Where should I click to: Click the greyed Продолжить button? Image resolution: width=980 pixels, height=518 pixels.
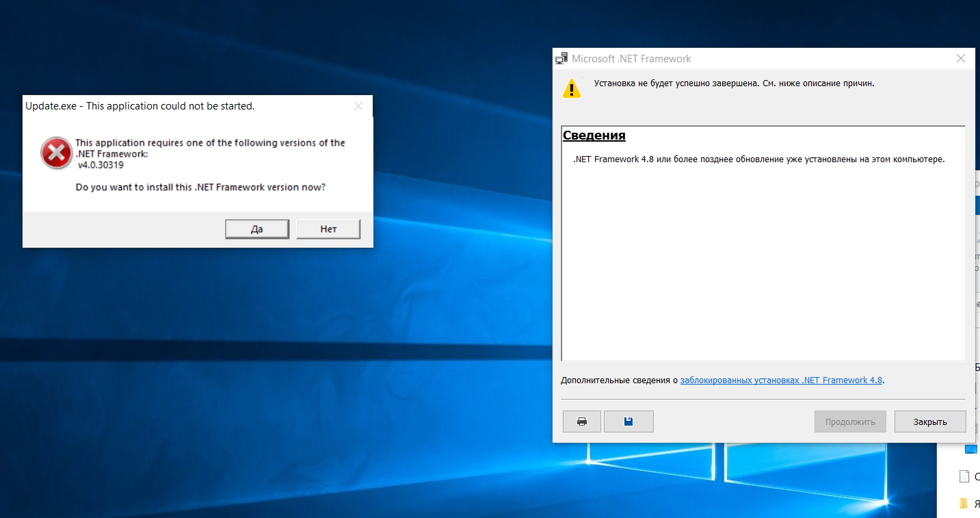(x=850, y=422)
